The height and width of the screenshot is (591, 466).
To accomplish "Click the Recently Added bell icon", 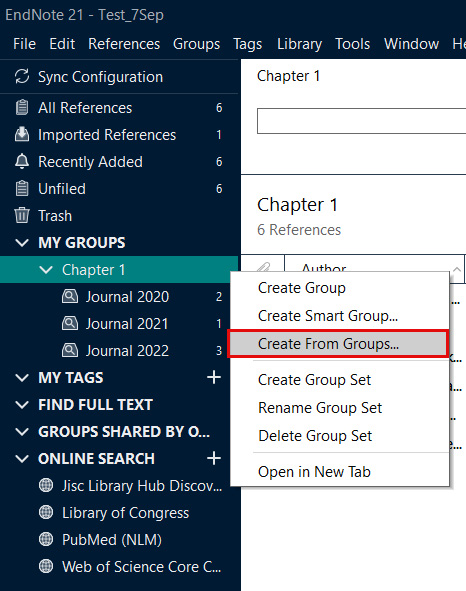I will click(x=22, y=161).
